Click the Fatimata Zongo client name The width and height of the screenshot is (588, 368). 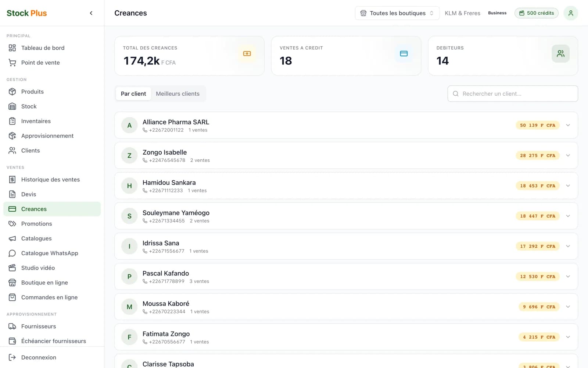point(166,334)
